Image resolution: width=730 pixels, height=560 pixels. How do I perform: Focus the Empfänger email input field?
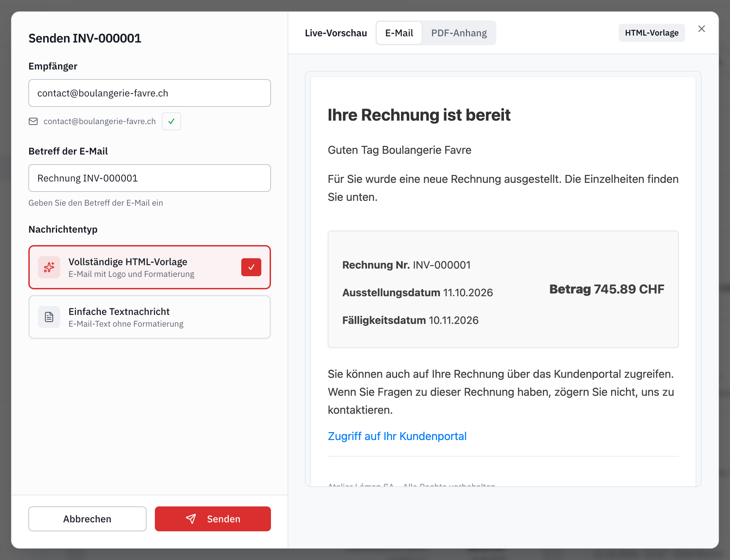click(150, 93)
